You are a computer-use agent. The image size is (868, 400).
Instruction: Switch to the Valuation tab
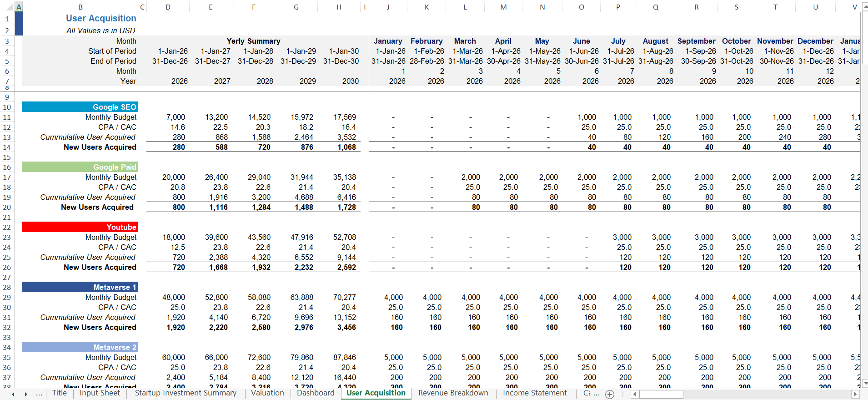coord(267,393)
